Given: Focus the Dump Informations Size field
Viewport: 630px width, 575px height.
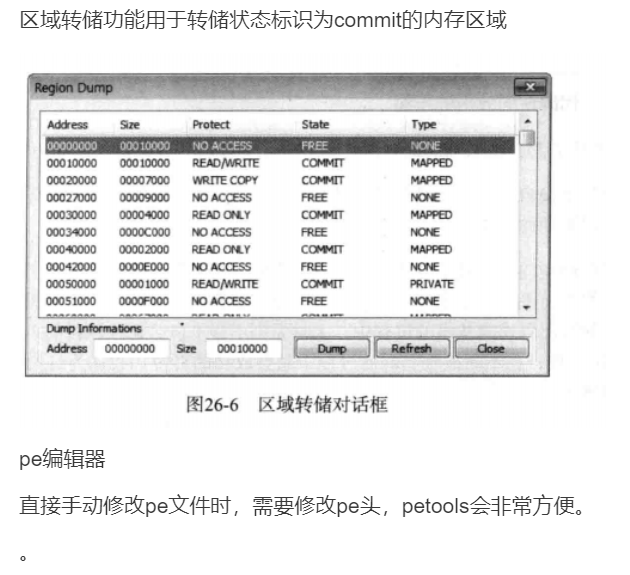Looking at the screenshot, I should point(243,349).
